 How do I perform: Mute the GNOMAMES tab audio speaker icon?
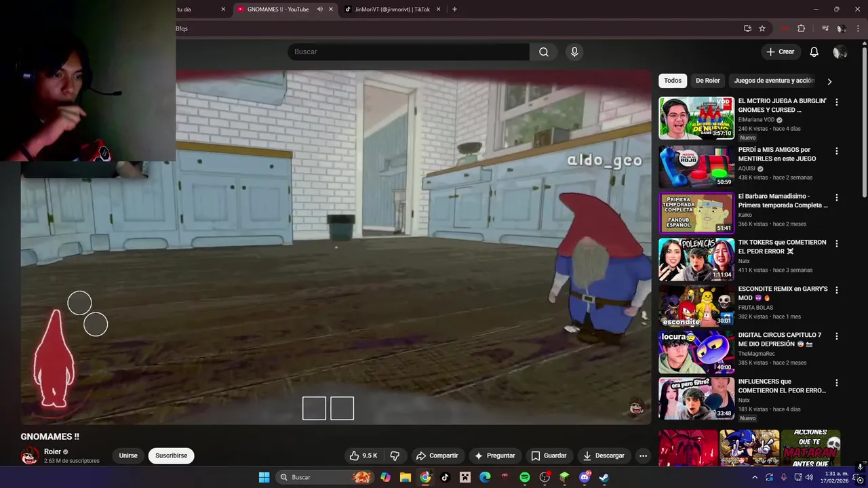tap(319, 9)
